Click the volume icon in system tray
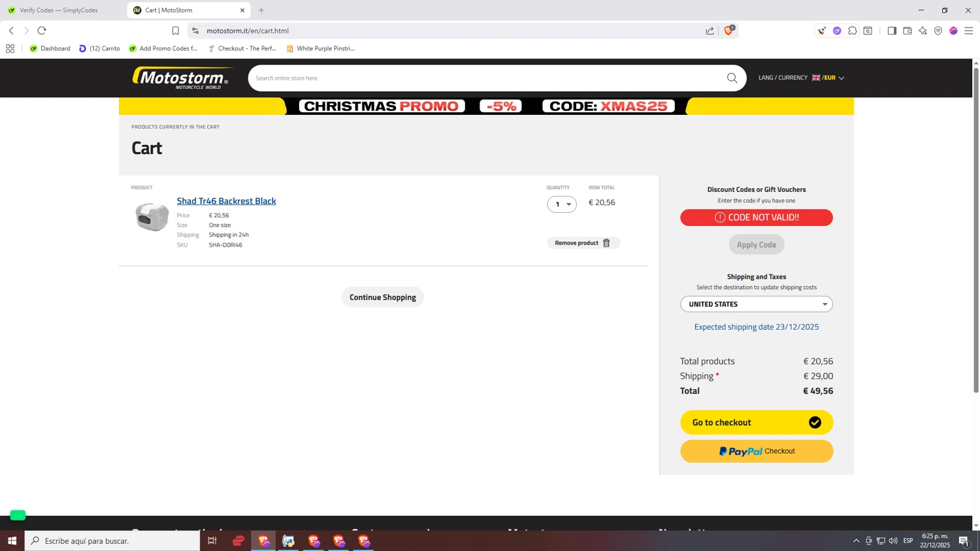Image resolution: width=980 pixels, height=551 pixels. pyautogui.click(x=893, y=541)
